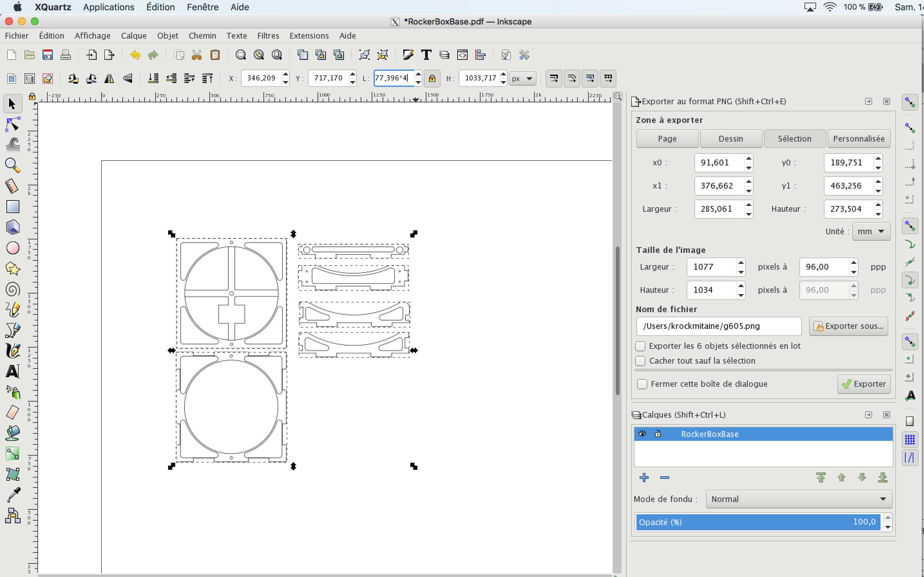Click the Print document icon
Image resolution: width=924 pixels, height=577 pixels.
pyautogui.click(x=65, y=55)
